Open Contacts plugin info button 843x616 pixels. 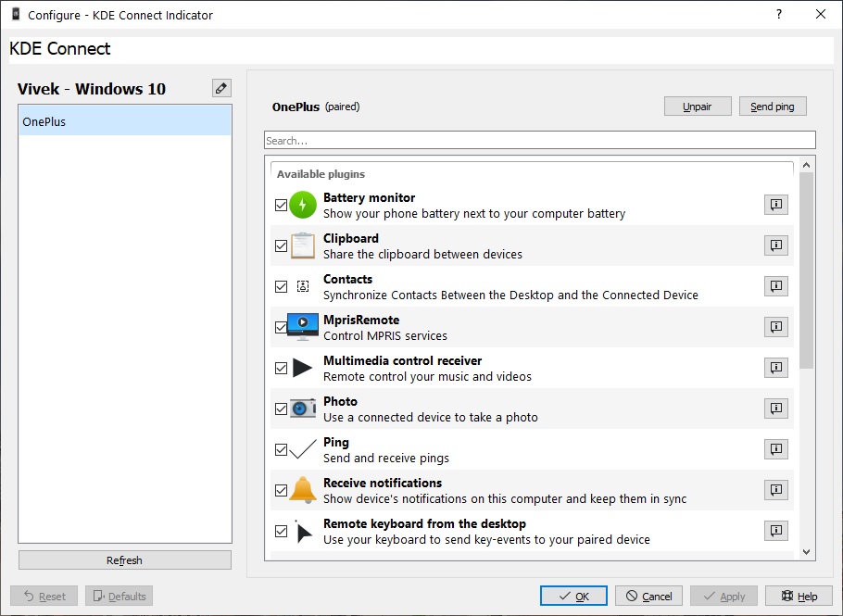click(775, 286)
